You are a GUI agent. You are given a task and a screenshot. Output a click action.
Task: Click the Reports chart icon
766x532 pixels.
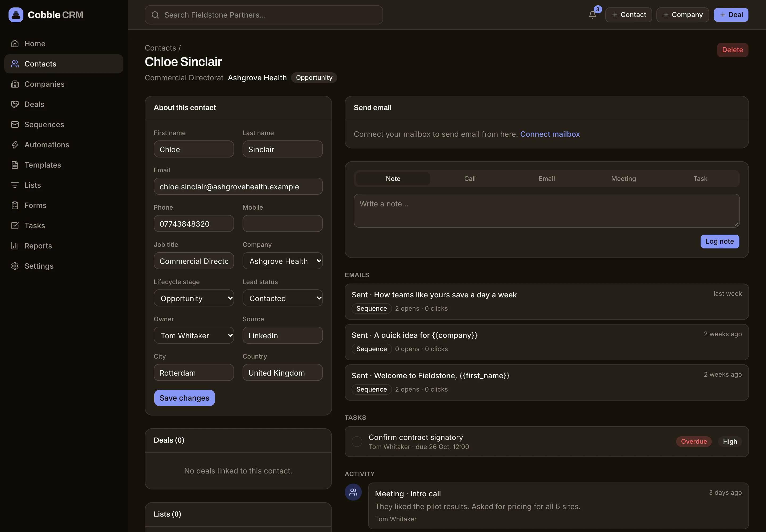[x=15, y=246]
